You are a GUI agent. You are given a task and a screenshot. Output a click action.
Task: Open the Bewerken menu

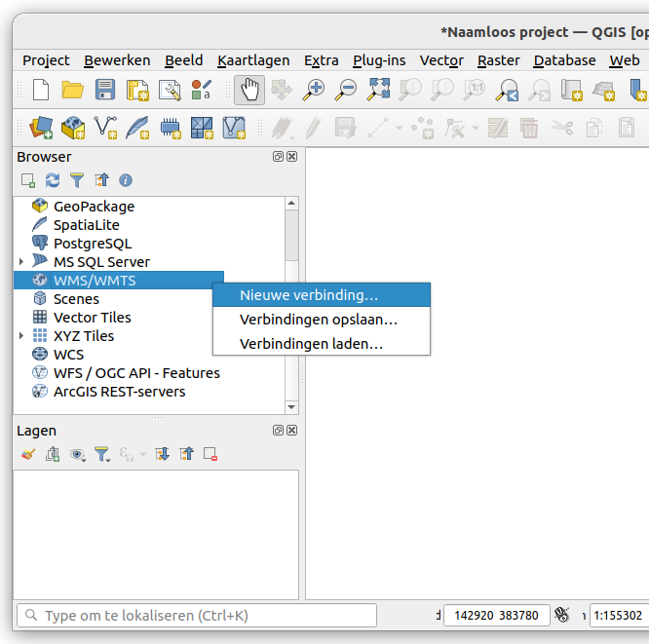pos(117,60)
